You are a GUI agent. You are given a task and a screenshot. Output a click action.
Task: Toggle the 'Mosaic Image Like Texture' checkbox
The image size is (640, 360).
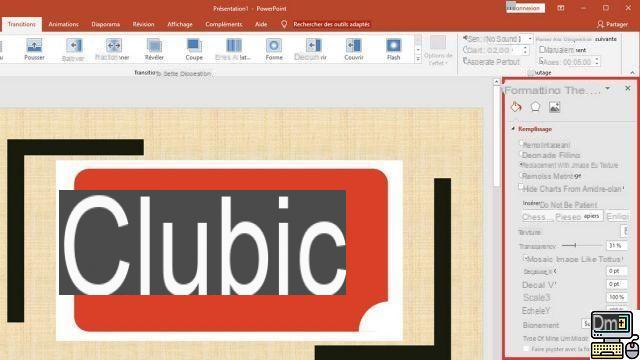(x=526, y=258)
